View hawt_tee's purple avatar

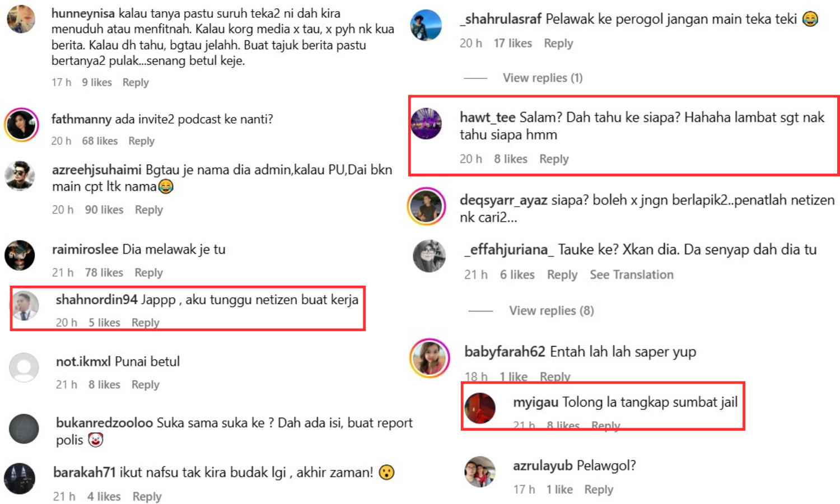tap(426, 123)
